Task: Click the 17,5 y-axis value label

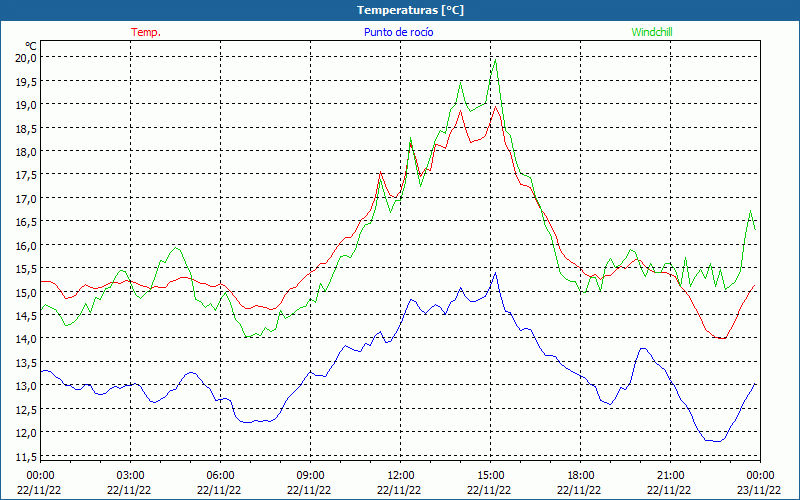Action: point(26,175)
